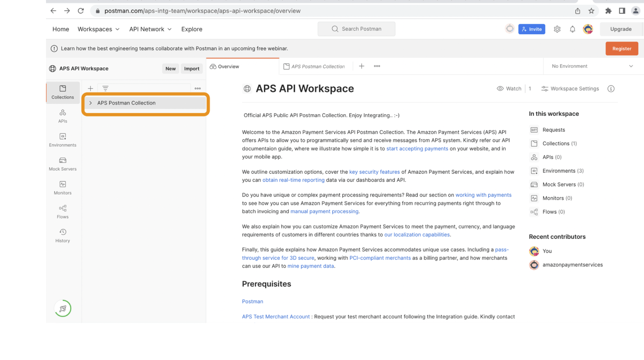The height and width of the screenshot is (360, 644).
Task: Open the APIs sidebar section
Action: pos(63,116)
